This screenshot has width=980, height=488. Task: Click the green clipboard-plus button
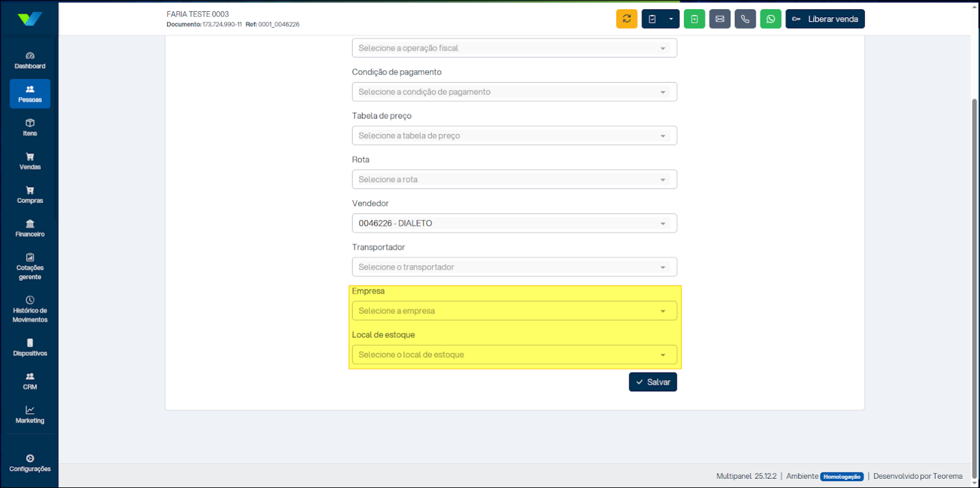(694, 19)
